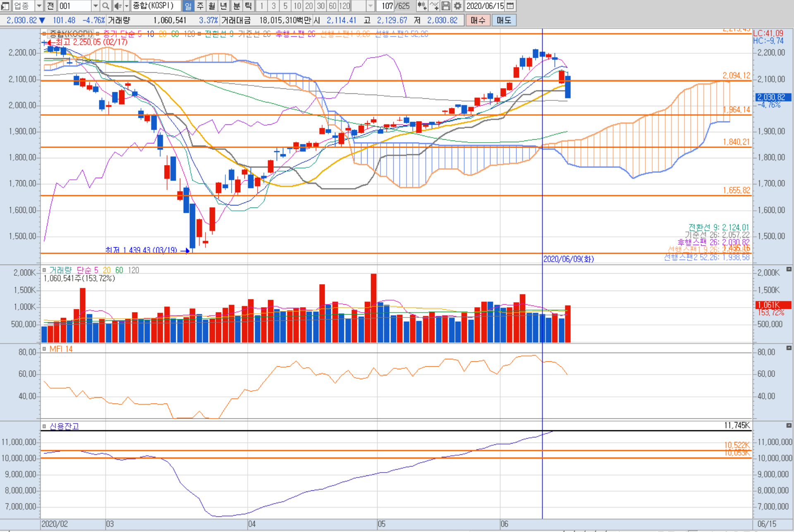
Task: Click the add candle chart icon
Action: click(422, 6)
